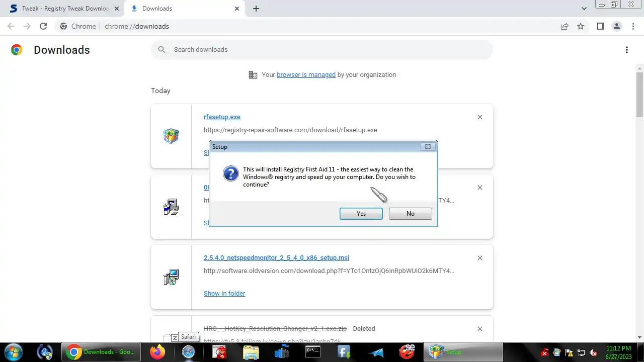Open the netspeedmonitor setup msi link
This screenshot has width=644, height=362.
(x=276, y=257)
